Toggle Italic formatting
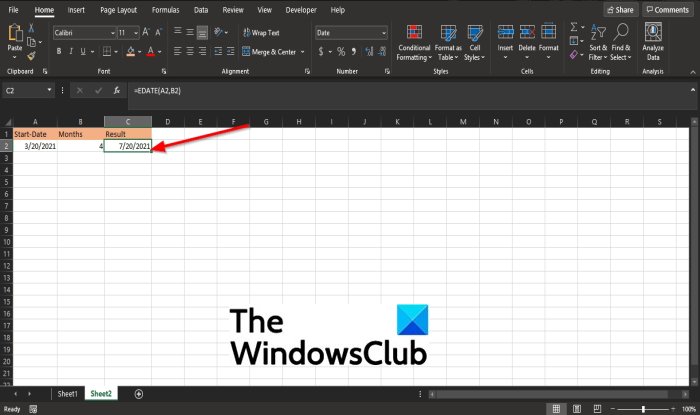Screen dimensions: 700x415 71,52
